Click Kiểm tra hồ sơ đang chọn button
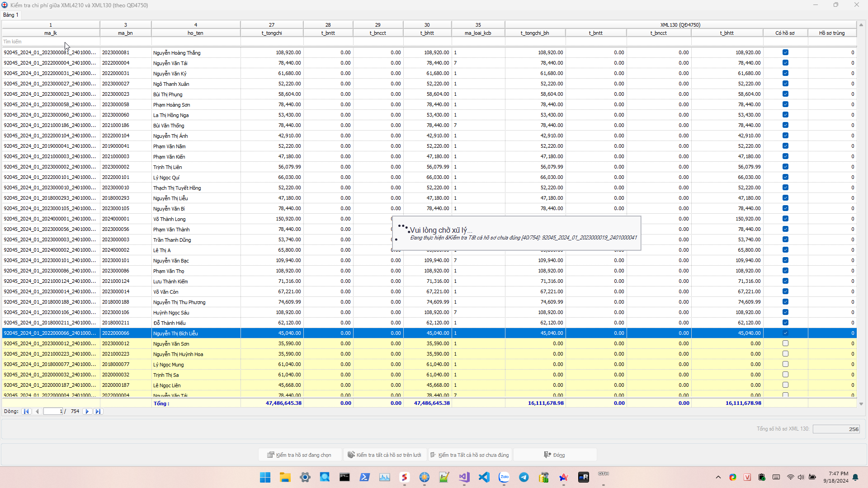868x488 pixels. 299,455
